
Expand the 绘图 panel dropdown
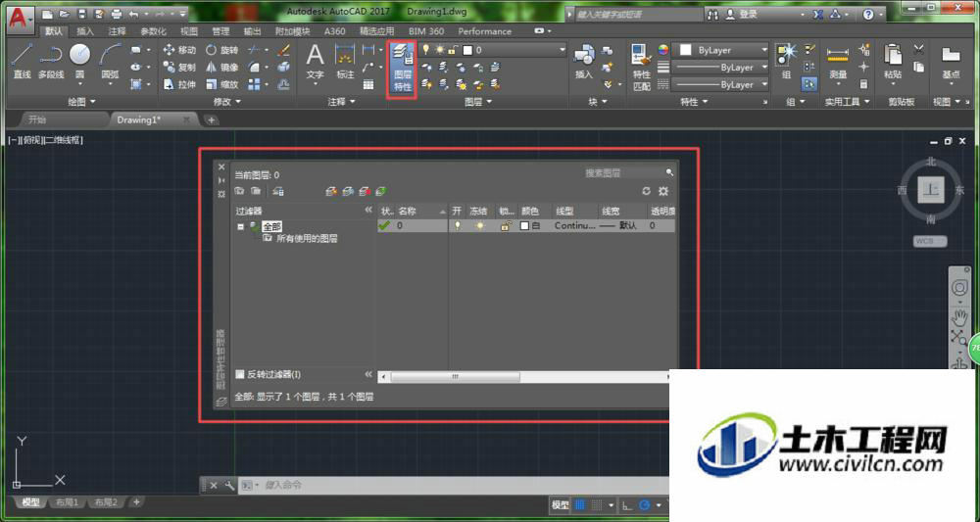tap(82, 101)
